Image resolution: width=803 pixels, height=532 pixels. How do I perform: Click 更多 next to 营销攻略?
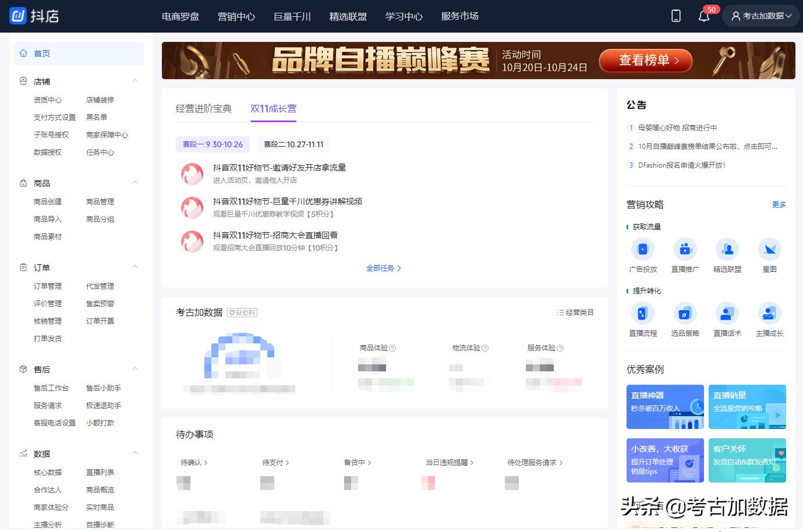pos(779,205)
